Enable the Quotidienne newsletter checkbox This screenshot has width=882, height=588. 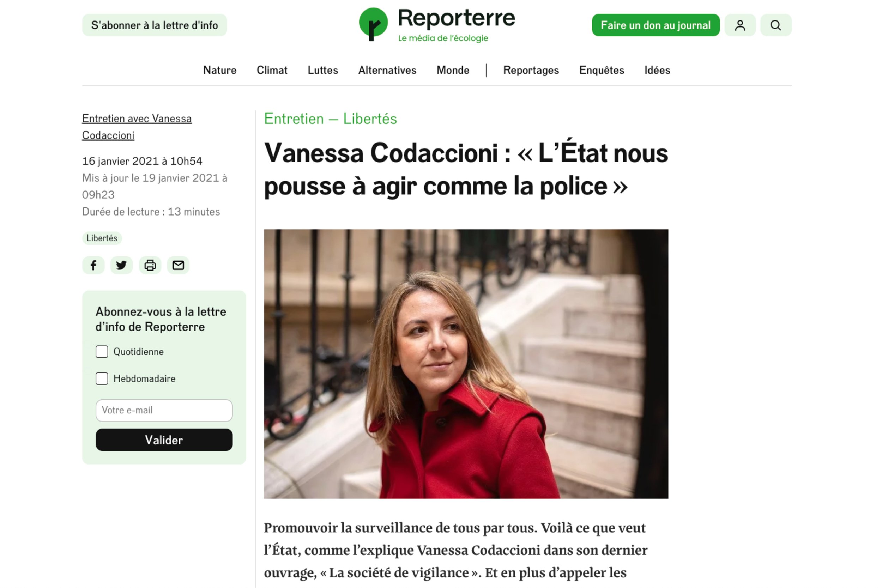(x=102, y=352)
